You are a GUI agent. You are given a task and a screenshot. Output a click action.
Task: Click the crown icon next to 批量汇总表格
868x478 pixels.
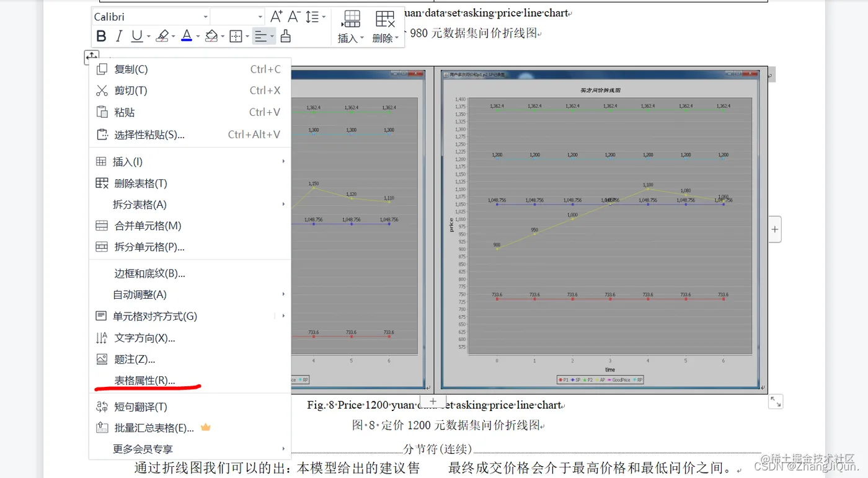click(x=206, y=427)
